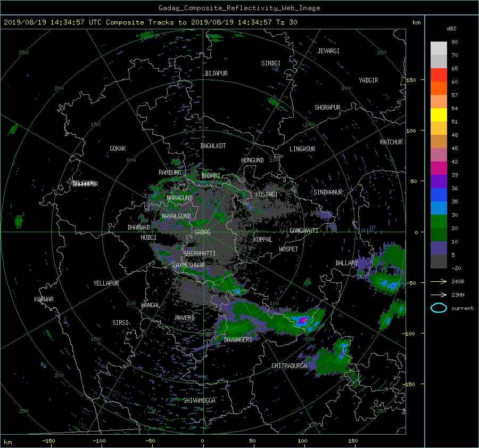Screen dimensions: 479x448
Task: Click the UTC Composite Tracks timestamp header
Action: (x=150, y=22)
